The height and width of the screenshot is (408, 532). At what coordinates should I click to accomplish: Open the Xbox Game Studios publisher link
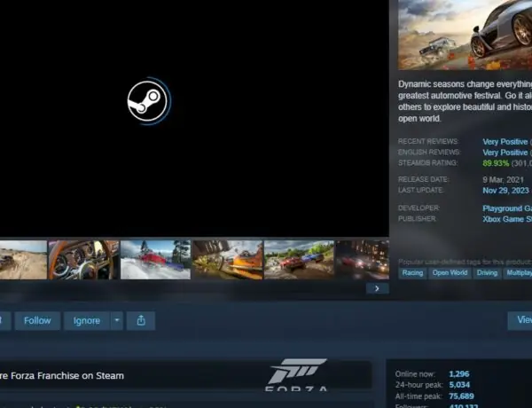click(507, 219)
